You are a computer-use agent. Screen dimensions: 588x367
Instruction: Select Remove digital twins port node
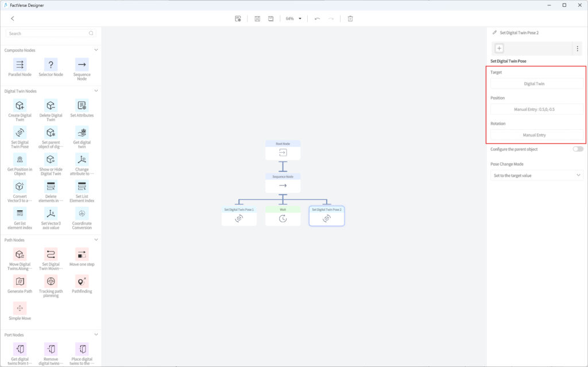tap(51, 349)
